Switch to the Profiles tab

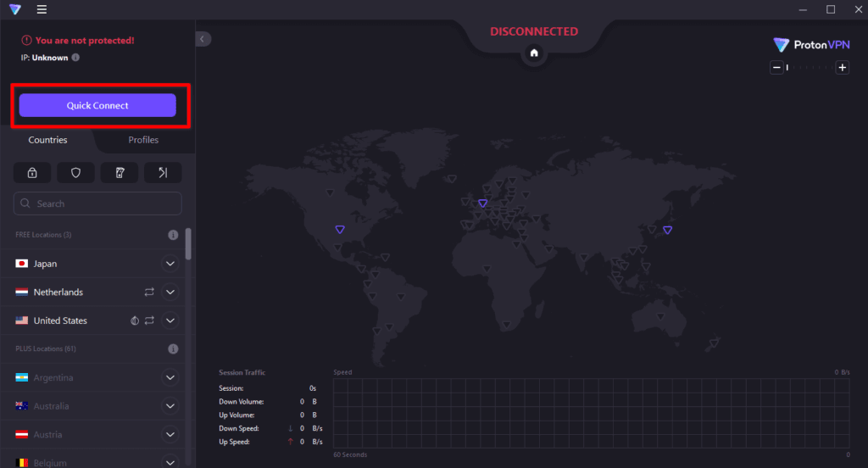click(143, 140)
